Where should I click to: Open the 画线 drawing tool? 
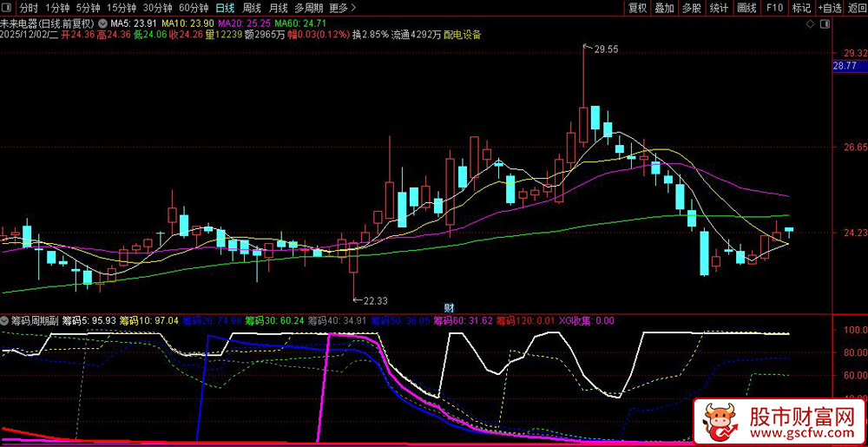tap(746, 8)
